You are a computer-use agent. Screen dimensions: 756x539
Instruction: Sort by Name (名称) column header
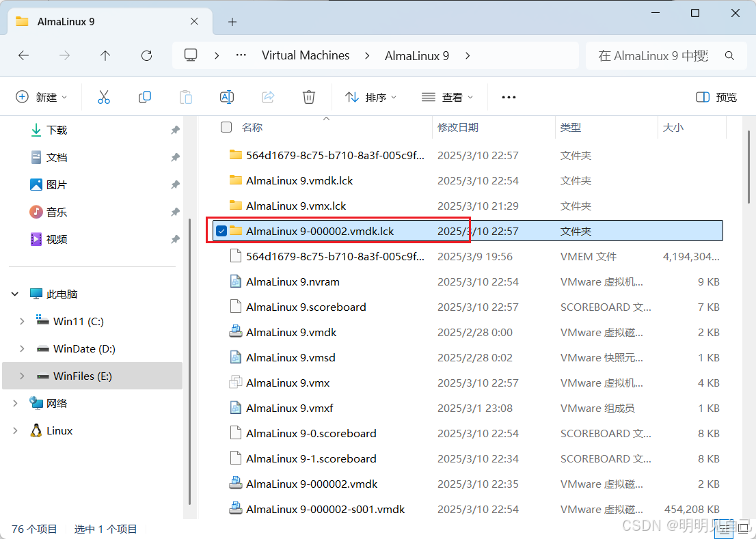point(252,127)
